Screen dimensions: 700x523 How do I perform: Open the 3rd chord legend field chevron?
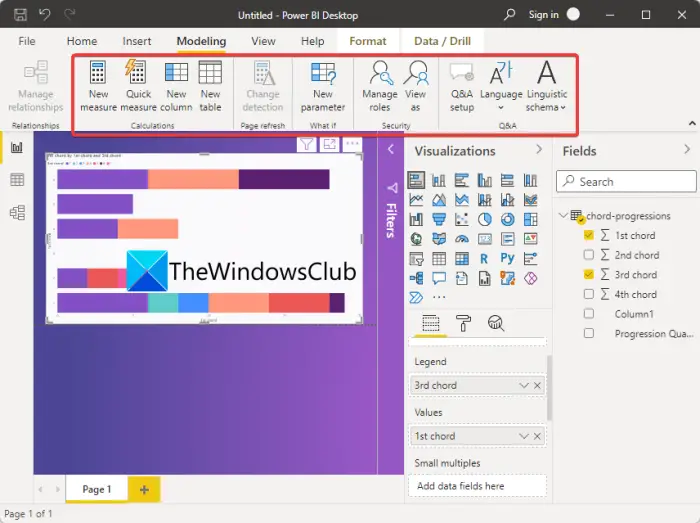click(x=524, y=386)
